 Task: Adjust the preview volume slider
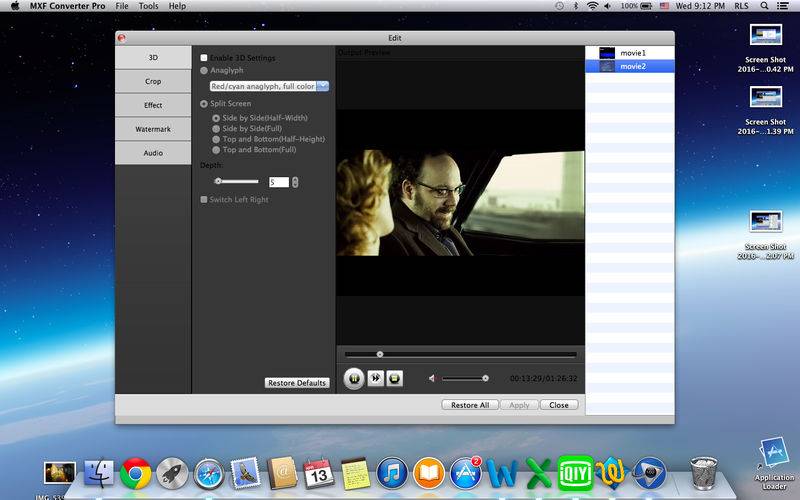(465, 378)
